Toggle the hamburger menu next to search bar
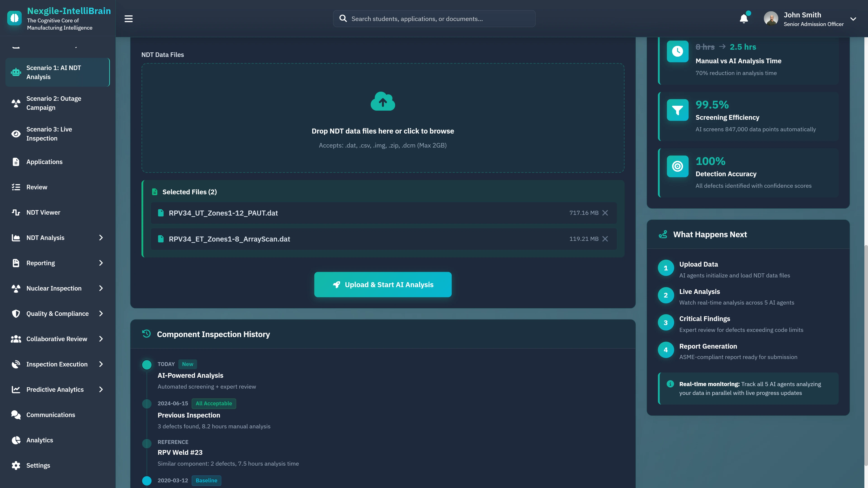The width and height of the screenshot is (868, 488). pyautogui.click(x=128, y=19)
